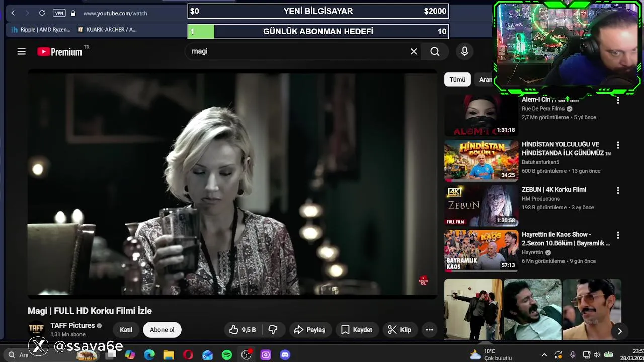
Task: Click the TAFF Pictures channel name
Action: (x=72, y=326)
